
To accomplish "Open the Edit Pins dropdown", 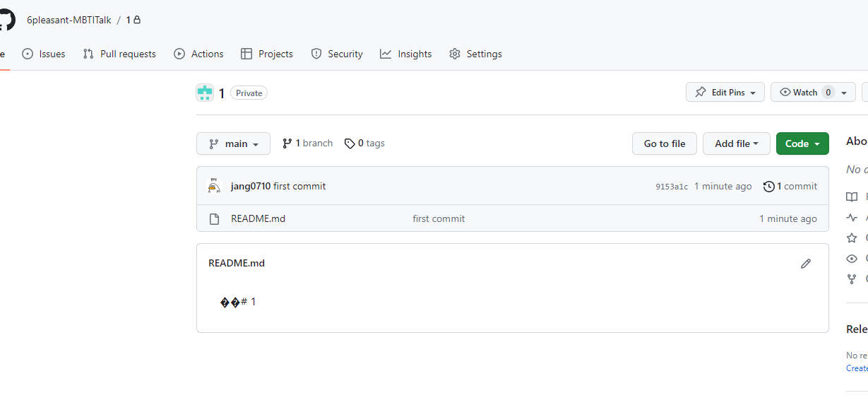I will [x=725, y=93].
